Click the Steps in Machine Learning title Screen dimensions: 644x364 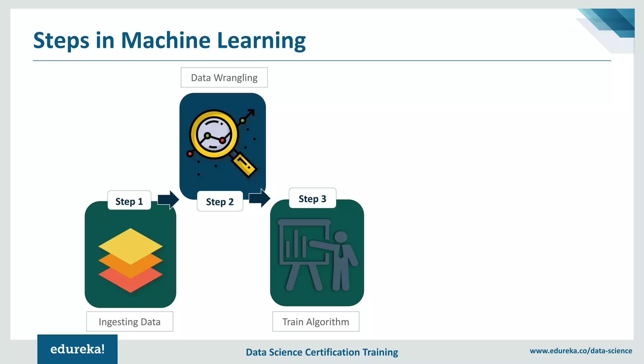click(169, 40)
